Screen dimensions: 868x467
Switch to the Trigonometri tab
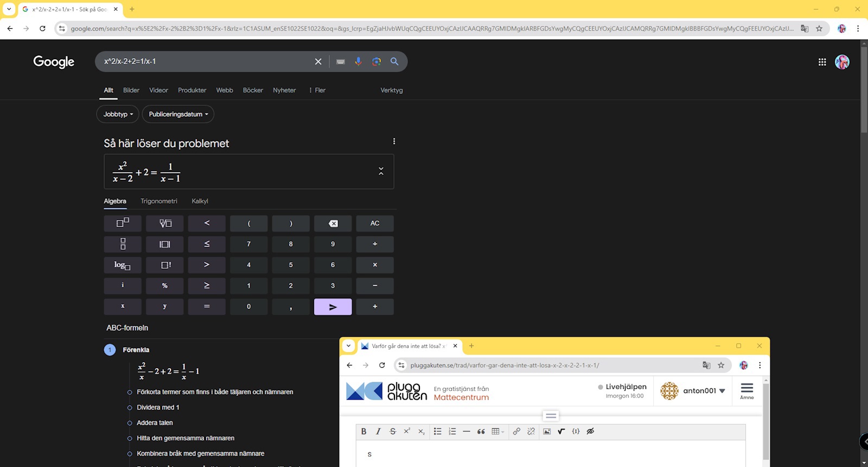158,201
